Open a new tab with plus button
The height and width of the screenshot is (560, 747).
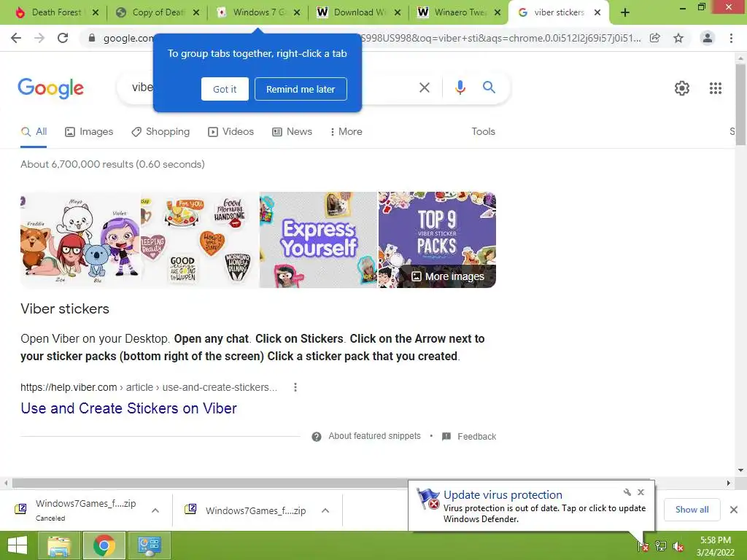[x=625, y=13]
